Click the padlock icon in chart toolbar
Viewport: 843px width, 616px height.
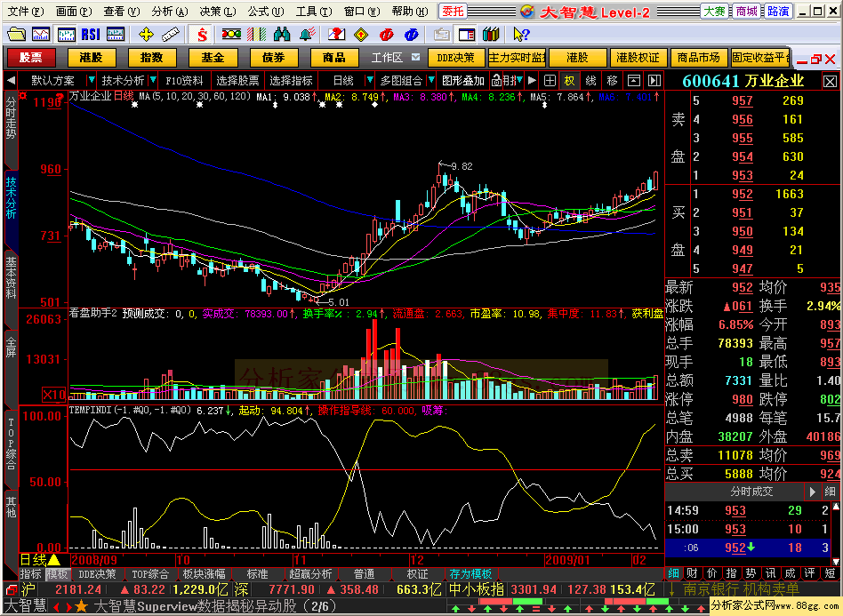pos(497,81)
